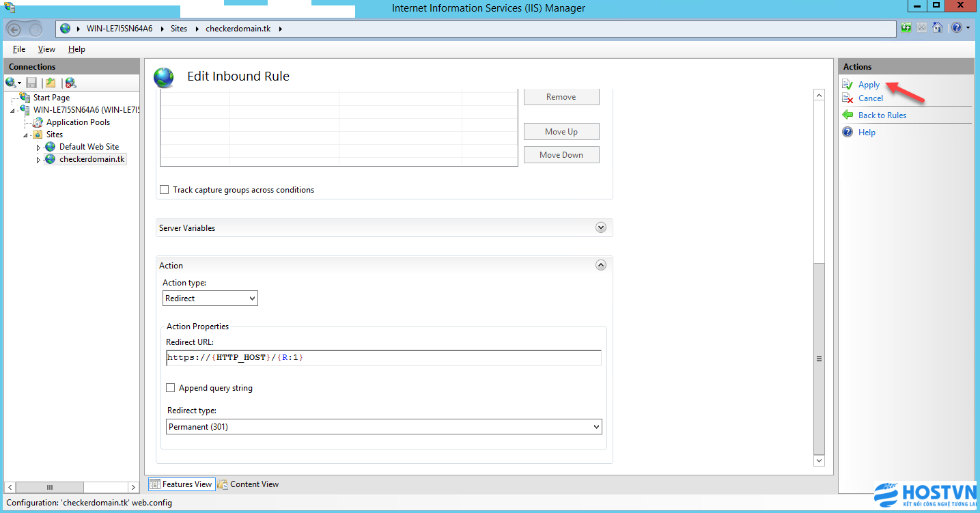
Task: Switch to Features View tab
Action: (181, 484)
